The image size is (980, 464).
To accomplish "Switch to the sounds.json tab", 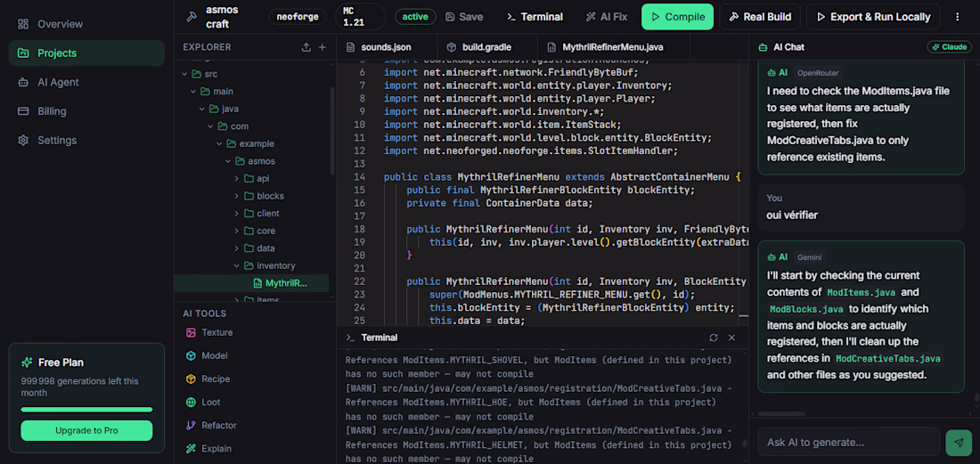I will pyautogui.click(x=387, y=47).
